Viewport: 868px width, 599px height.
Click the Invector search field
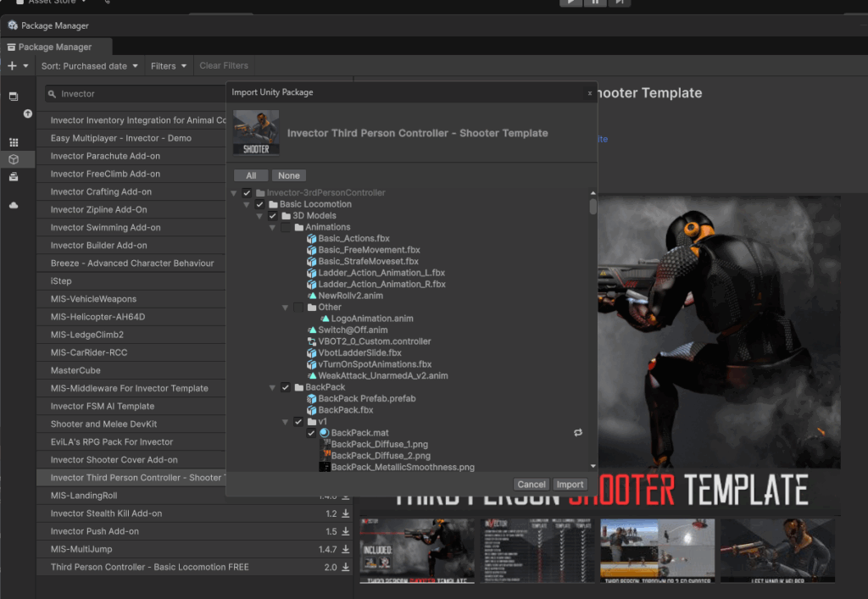(x=136, y=94)
